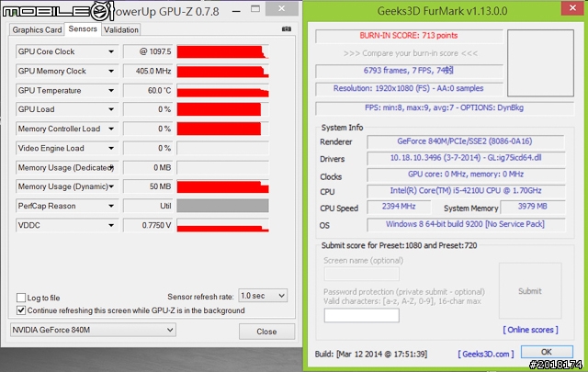Click the Drivers 10.18.10.3496 field

click(x=466, y=158)
